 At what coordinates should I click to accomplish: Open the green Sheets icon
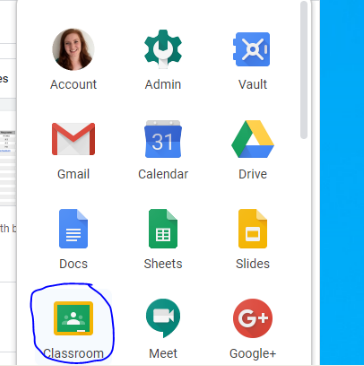[163, 229]
